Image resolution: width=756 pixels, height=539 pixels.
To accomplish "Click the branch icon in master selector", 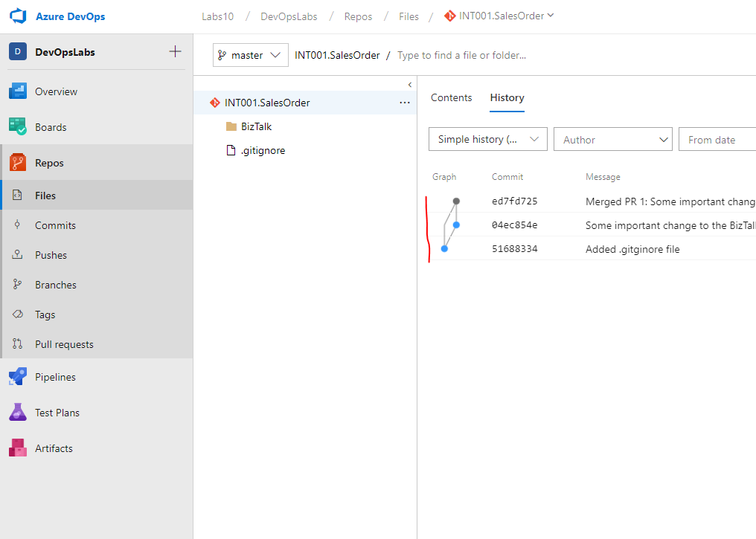I will tap(222, 55).
